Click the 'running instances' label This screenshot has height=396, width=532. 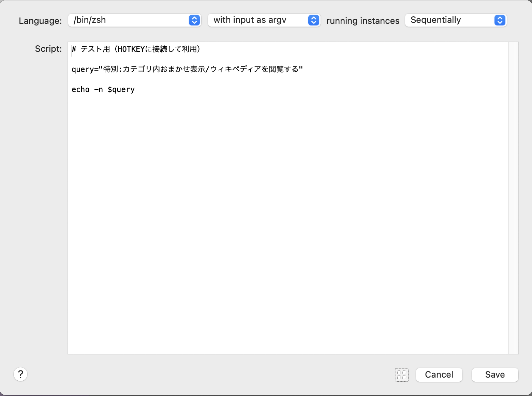(x=363, y=21)
